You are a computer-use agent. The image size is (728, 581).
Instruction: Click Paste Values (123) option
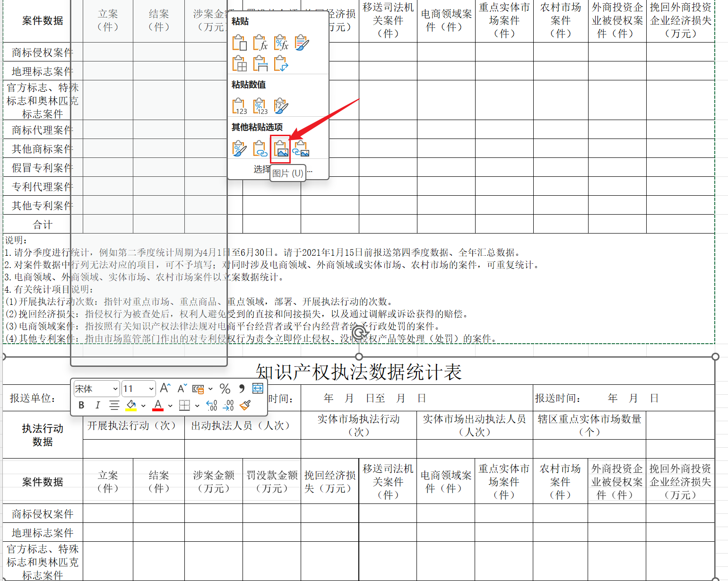pos(239,105)
